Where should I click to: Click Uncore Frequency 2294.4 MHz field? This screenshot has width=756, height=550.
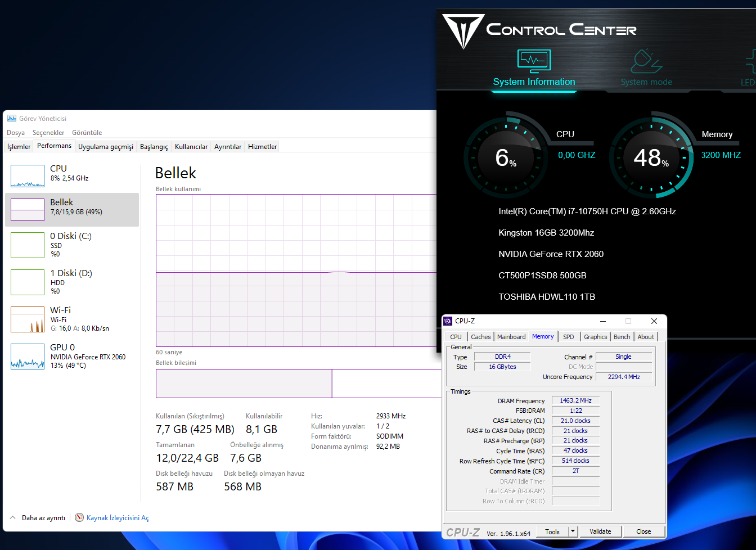tap(623, 377)
